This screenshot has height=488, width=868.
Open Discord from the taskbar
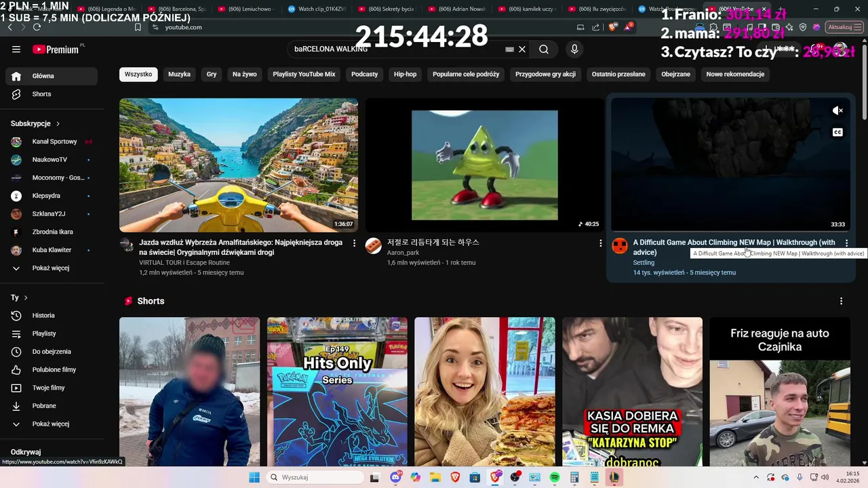[395, 477]
